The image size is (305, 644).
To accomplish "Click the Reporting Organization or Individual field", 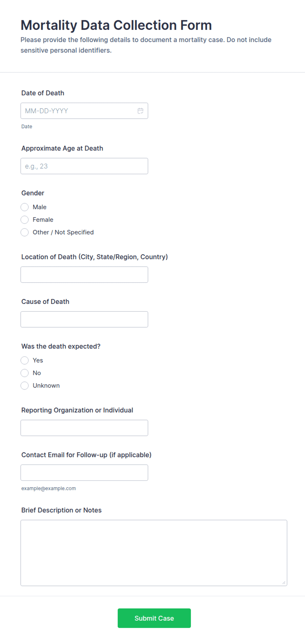I will click(84, 428).
